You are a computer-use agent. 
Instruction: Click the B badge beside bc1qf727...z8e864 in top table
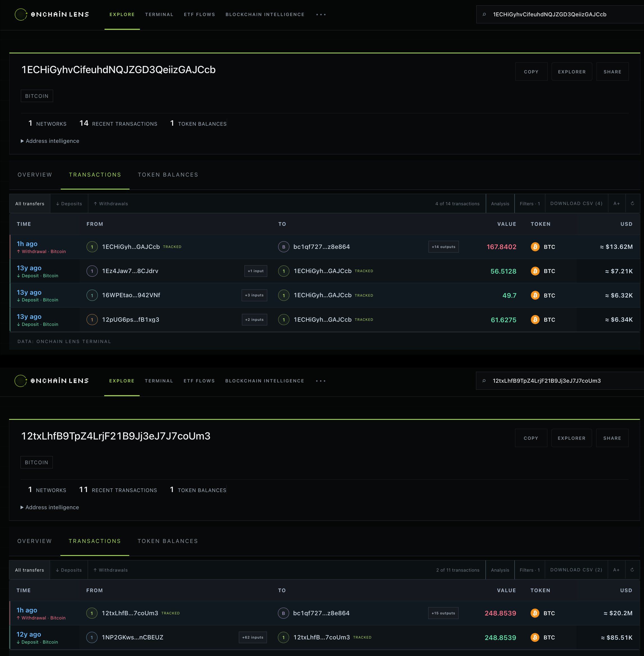(284, 247)
